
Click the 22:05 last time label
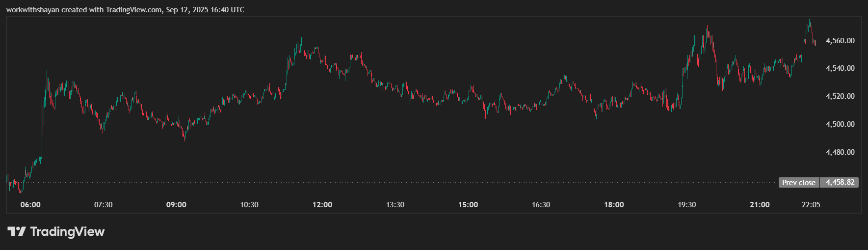pos(811,204)
